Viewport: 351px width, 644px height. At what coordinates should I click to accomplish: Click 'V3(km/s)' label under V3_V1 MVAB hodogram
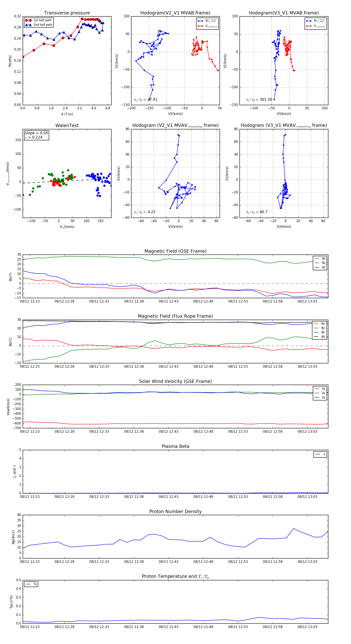(x=284, y=114)
